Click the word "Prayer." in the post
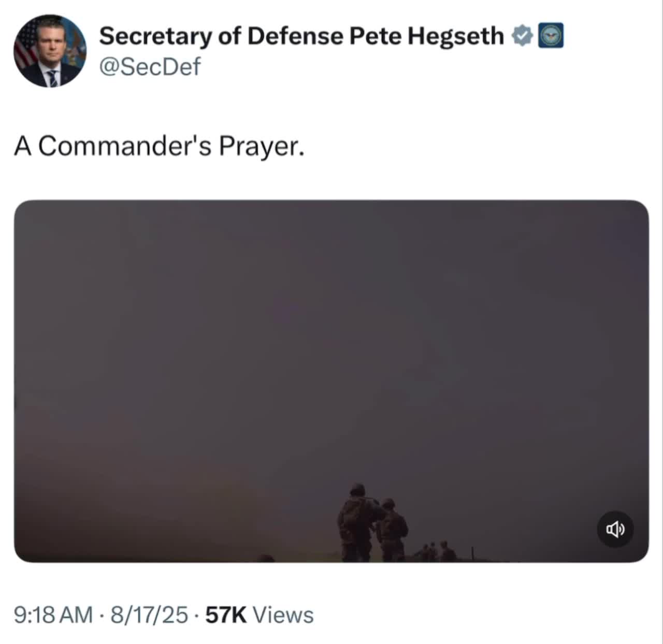The image size is (663, 644). [261, 147]
